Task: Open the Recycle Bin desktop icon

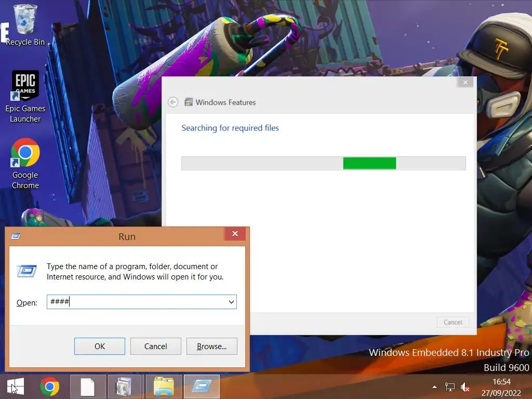Action: 25,25
